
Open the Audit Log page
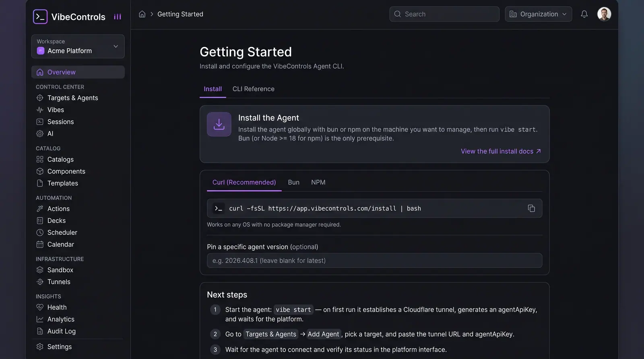[62, 331]
